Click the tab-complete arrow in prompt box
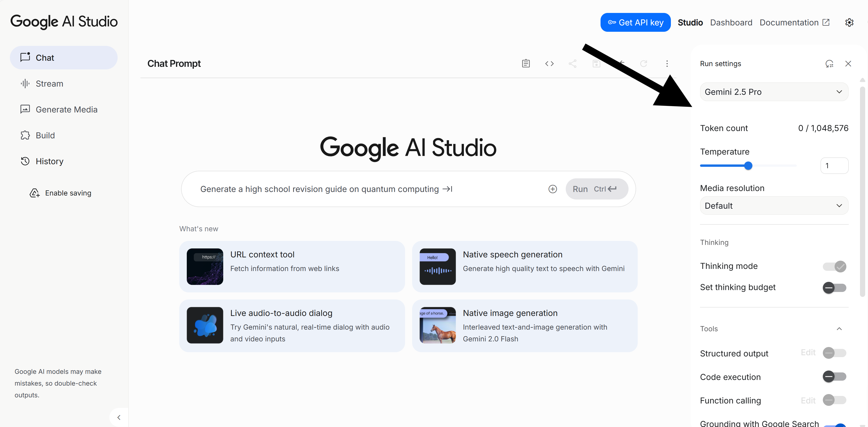The height and width of the screenshot is (427, 868). [x=447, y=189]
